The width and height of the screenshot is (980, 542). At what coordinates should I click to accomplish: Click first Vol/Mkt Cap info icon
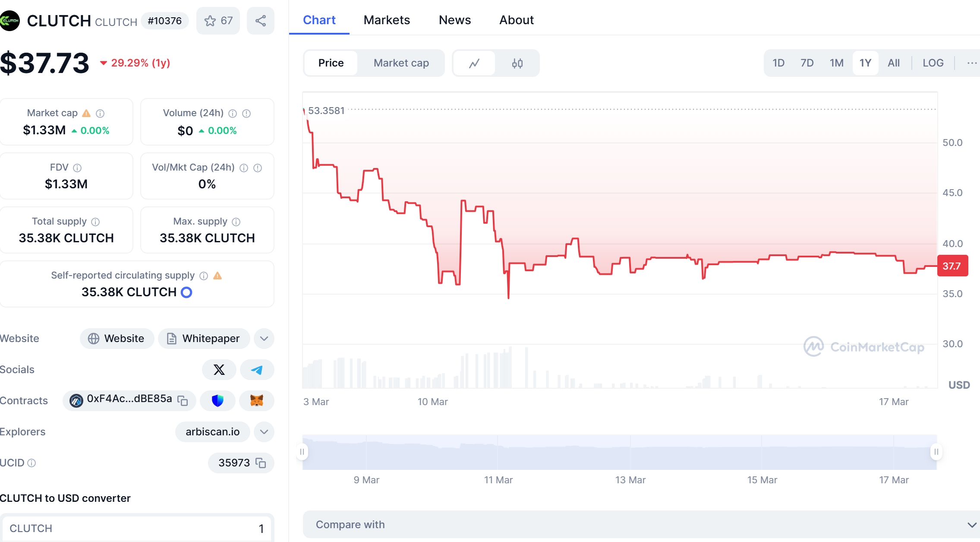pyautogui.click(x=244, y=168)
